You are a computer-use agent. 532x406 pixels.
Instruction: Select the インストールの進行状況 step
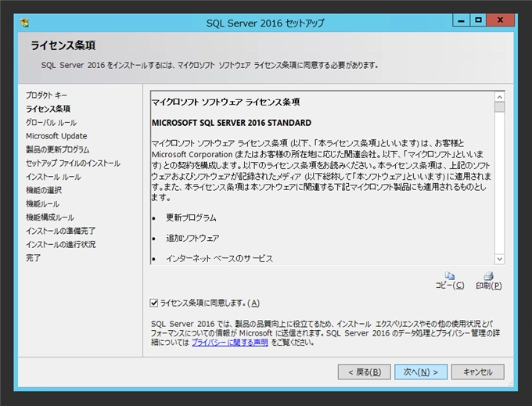[x=61, y=245]
